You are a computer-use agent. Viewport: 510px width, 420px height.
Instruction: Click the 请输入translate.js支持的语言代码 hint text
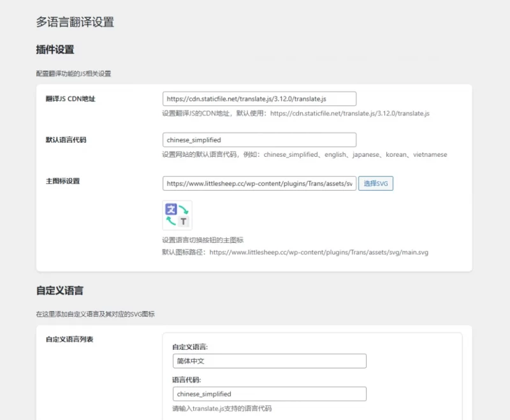tap(221, 410)
